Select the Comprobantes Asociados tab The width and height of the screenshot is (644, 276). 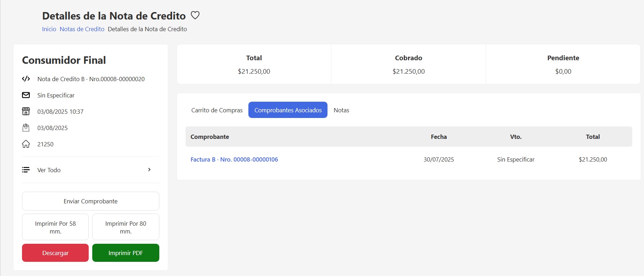[x=288, y=110]
